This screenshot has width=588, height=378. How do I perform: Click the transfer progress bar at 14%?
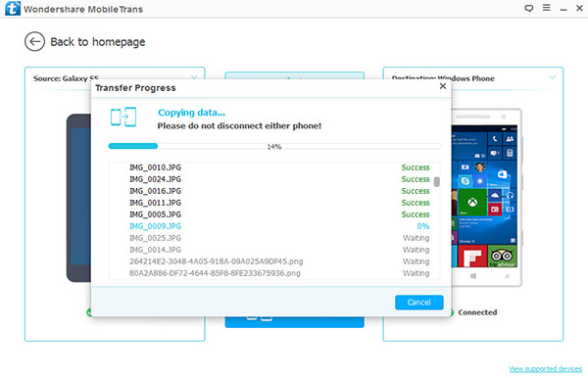(274, 146)
